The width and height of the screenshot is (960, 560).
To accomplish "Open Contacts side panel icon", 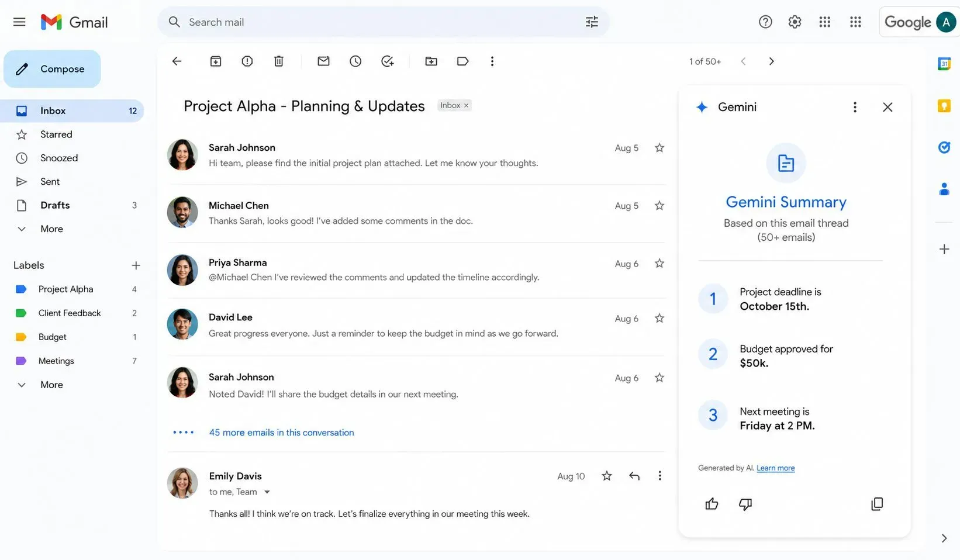I will (944, 189).
